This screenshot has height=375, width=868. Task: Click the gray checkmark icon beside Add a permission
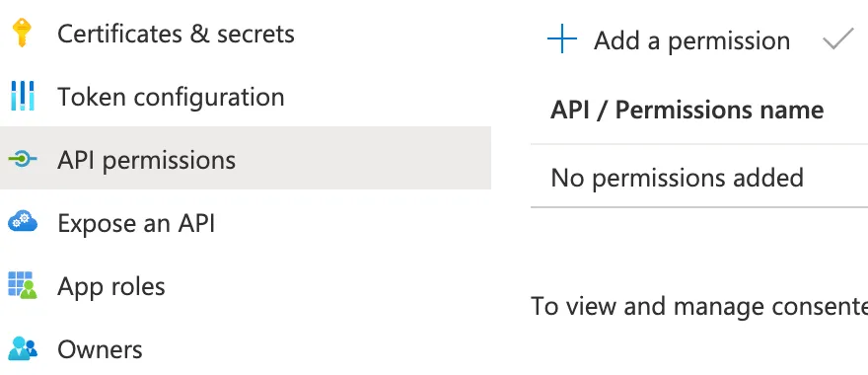pos(838,39)
